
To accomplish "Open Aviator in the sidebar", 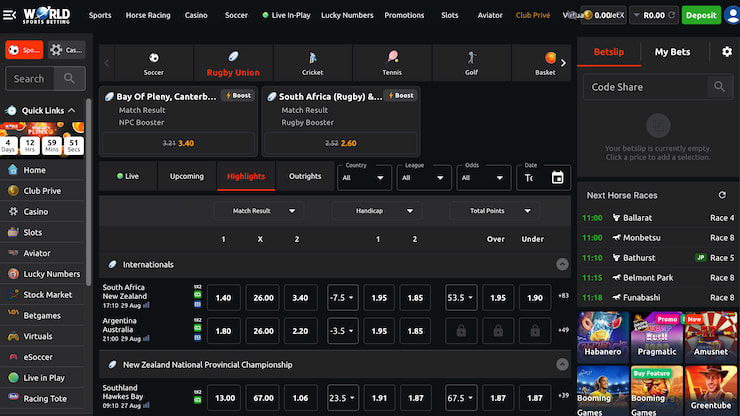I will point(43,253).
